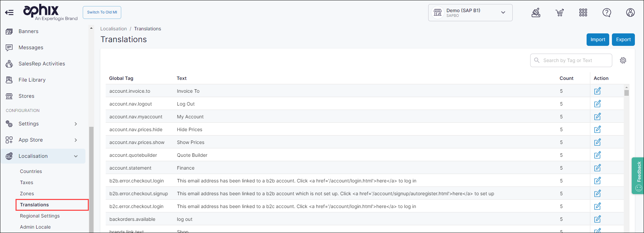Open the help question mark icon

pos(607,13)
